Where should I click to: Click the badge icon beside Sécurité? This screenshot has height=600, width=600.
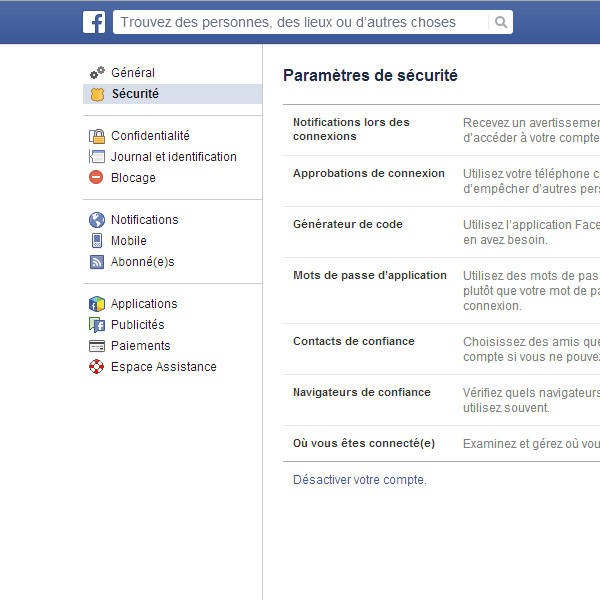point(97,94)
